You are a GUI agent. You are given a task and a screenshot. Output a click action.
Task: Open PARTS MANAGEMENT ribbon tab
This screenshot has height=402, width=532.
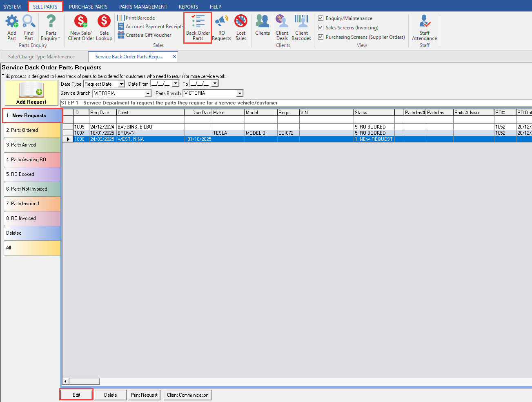pos(143,7)
